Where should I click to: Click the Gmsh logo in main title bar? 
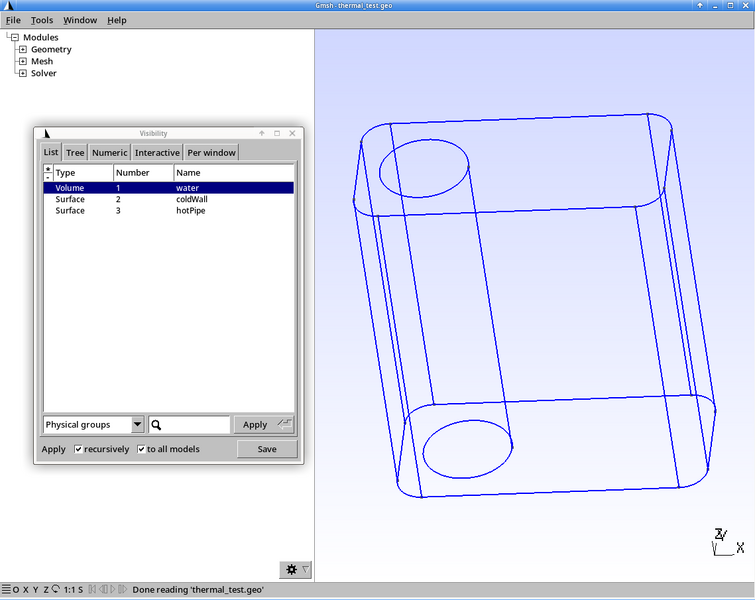pos(8,5)
